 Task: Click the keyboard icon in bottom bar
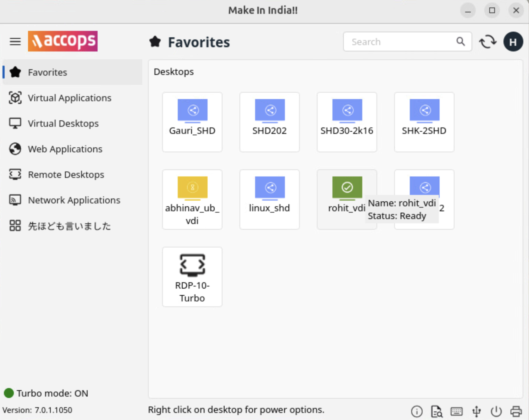[456, 411]
